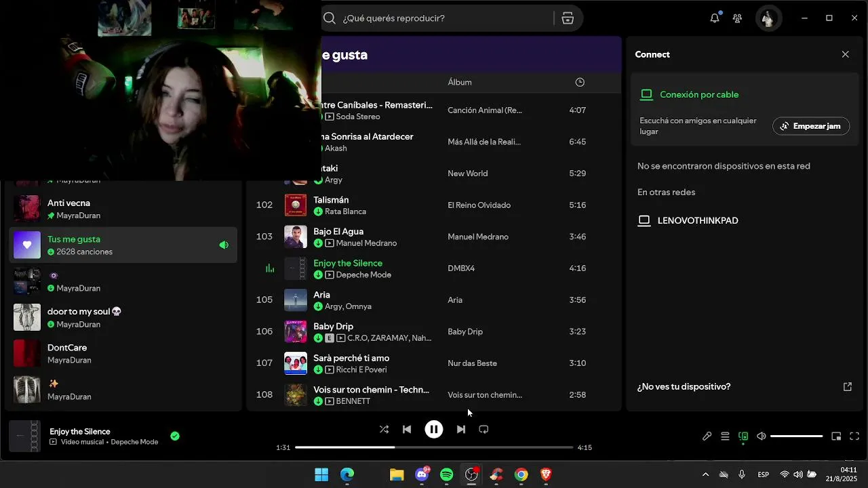The width and height of the screenshot is (868, 488).
Task: Open Discord from the taskbar
Action: [421, 474]
